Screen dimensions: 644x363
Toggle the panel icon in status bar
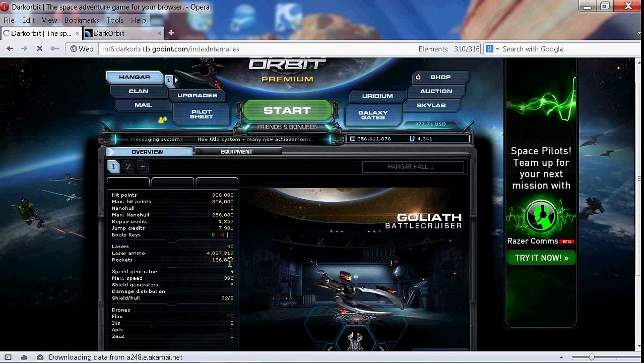tap(8, 357)
